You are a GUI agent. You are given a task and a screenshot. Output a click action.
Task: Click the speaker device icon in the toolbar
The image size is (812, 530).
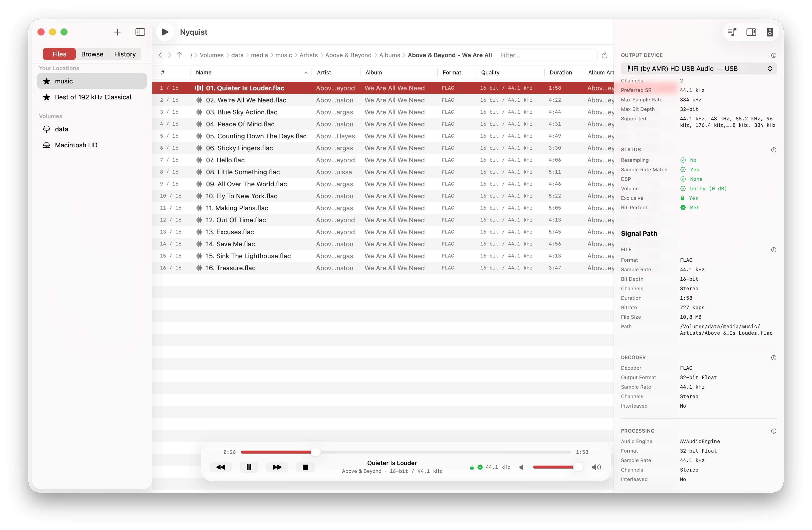pyautogui.click(x=770, y=32)
